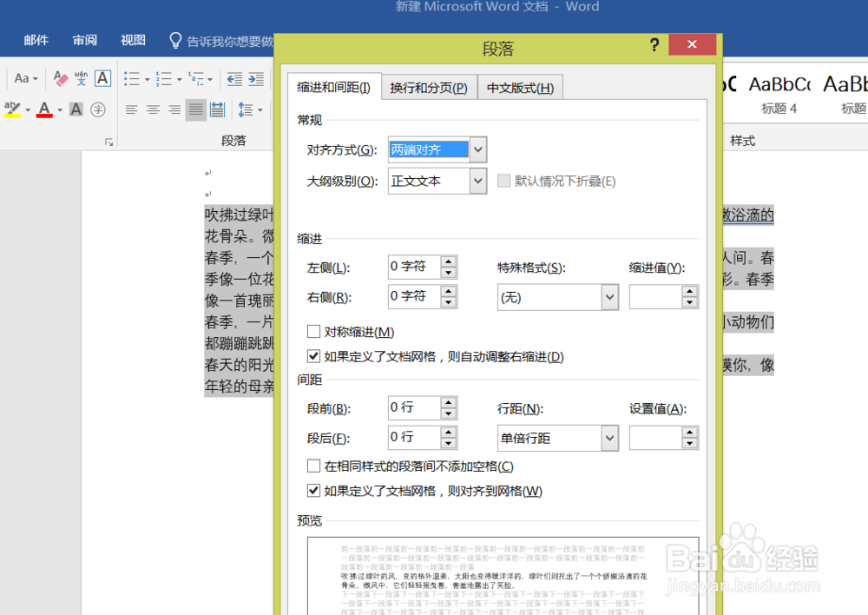Screen dimensions: 868x615
Task: Open the 邮件 ribbon tab
Action: click(x=36, y=41)
